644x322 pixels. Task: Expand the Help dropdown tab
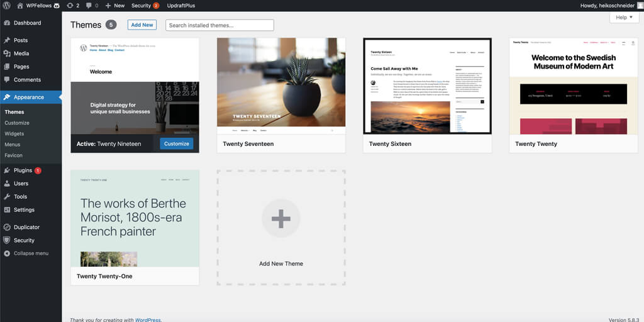(x=625, y=17)
